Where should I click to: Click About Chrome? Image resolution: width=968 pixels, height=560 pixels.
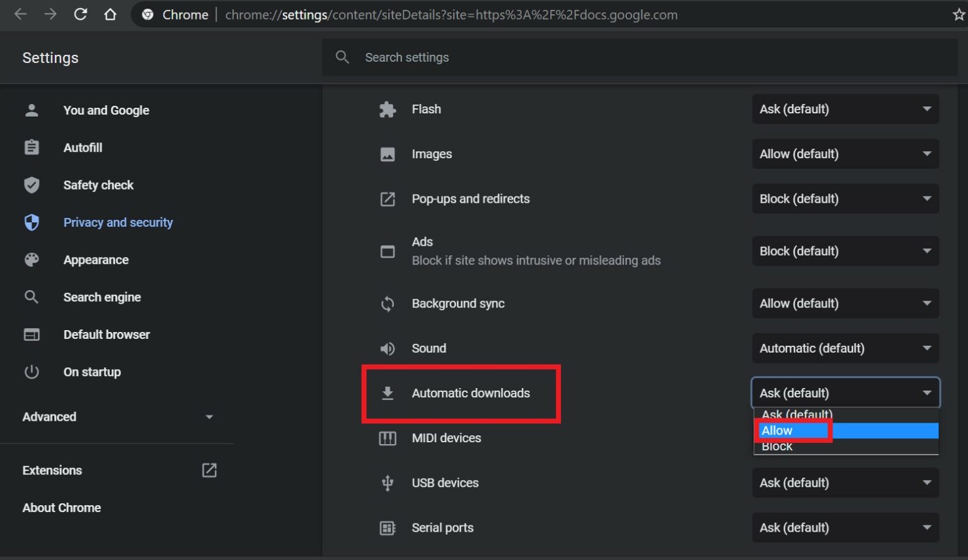[61, 508]
